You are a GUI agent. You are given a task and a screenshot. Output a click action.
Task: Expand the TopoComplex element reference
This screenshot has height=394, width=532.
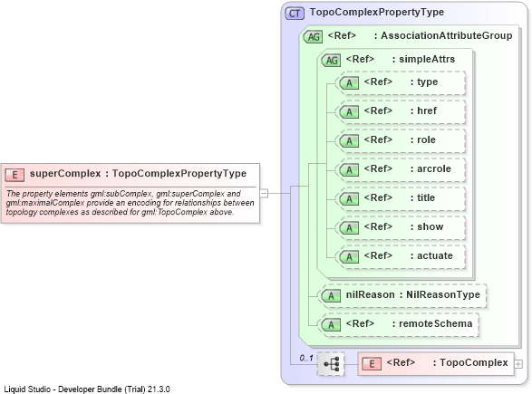coord(518,364)
